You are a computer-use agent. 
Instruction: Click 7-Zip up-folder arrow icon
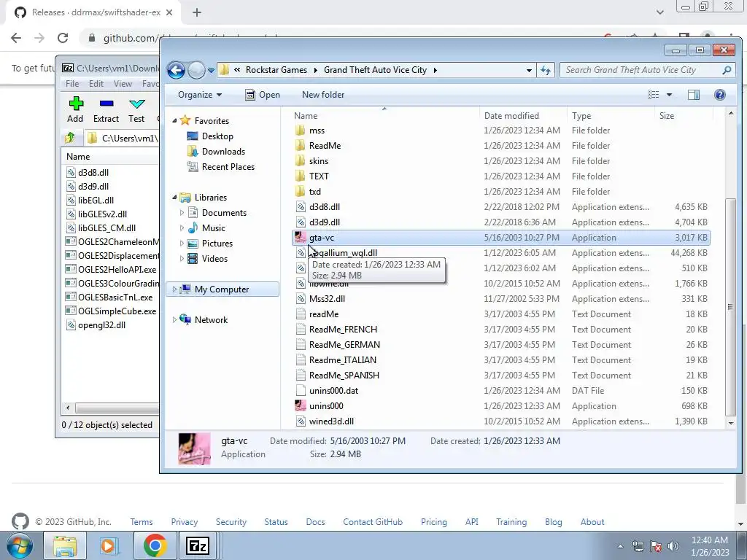click(70, 138)
